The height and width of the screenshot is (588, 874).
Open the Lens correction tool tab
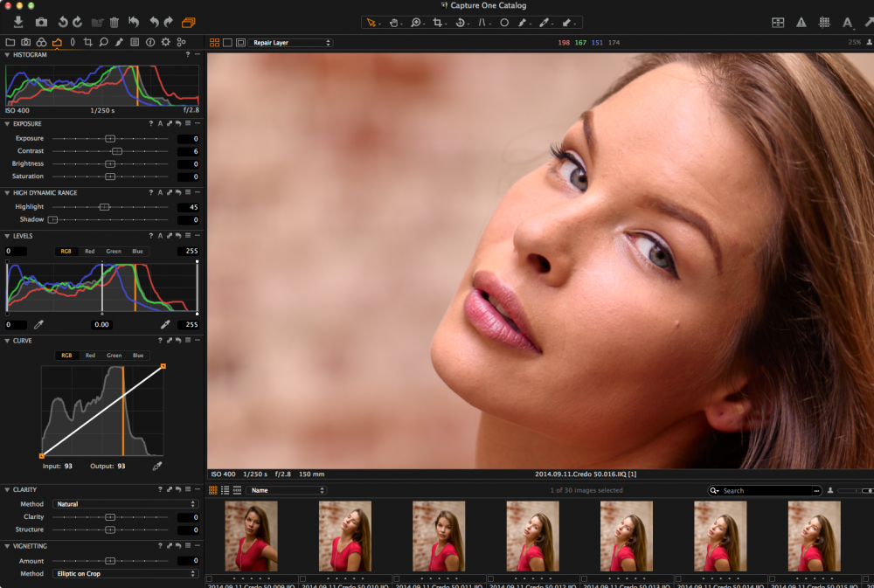(72, 42)
